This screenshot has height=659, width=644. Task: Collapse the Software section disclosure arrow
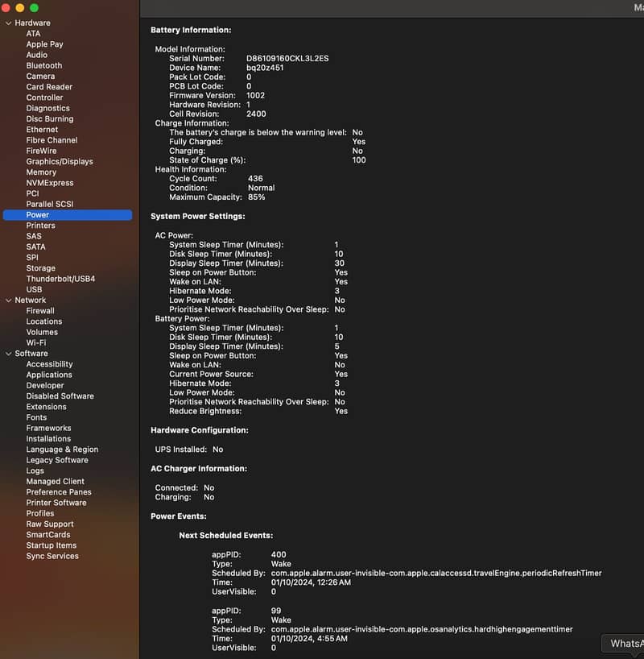pos(8,354)
